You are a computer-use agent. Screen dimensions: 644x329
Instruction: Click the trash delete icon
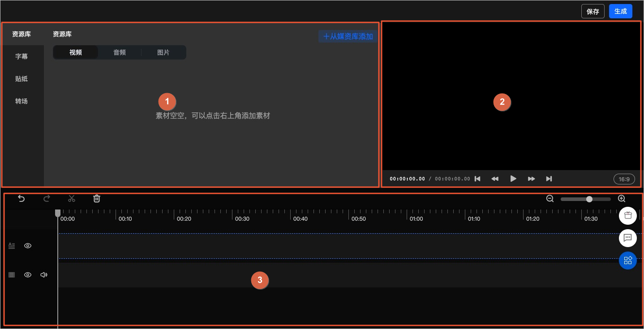coord(97,198)
